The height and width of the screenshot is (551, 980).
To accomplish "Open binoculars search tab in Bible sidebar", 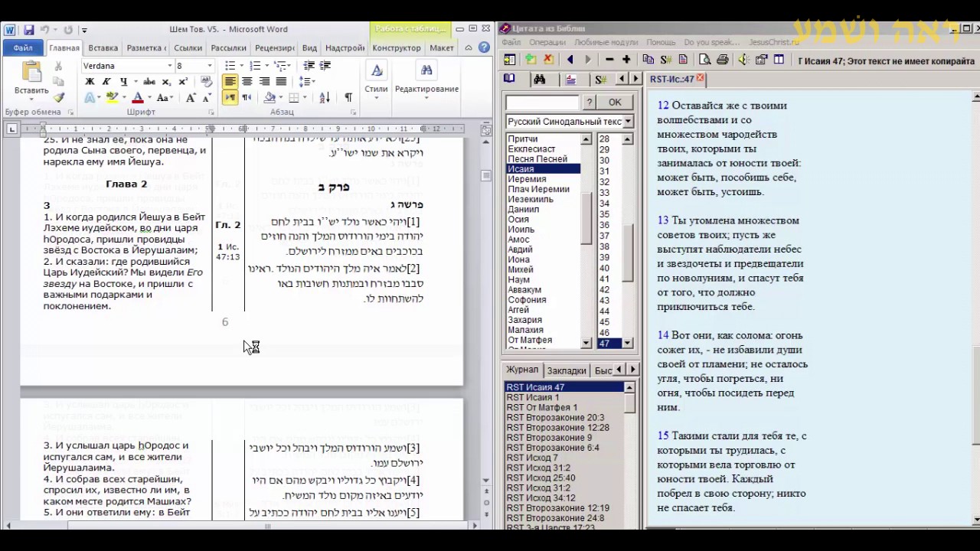I will 539,79.
